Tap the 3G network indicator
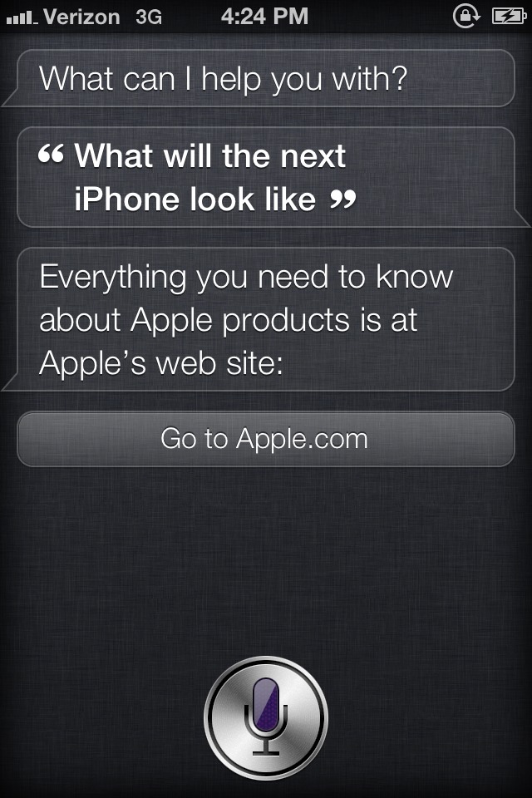The width and height of the screenshot is (532, 798). coord(149,17)
